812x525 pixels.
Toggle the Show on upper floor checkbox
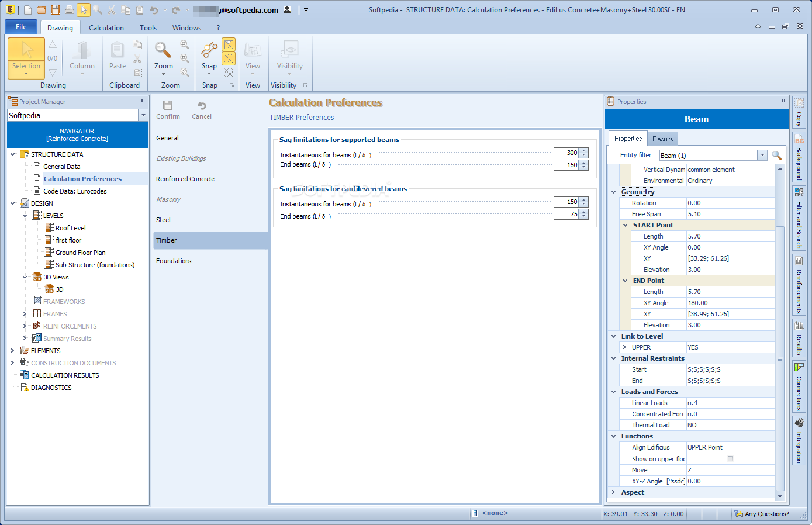[x=730, y=459]
